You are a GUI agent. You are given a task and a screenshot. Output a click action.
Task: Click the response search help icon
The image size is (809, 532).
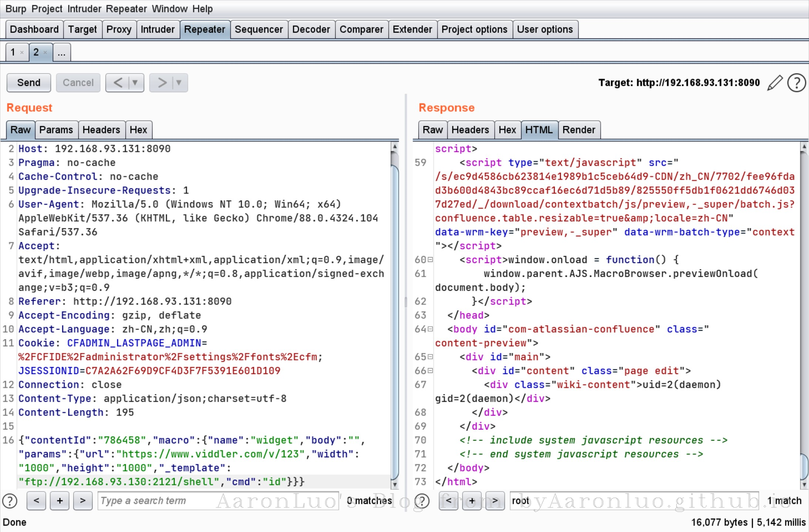pos(422,501)
